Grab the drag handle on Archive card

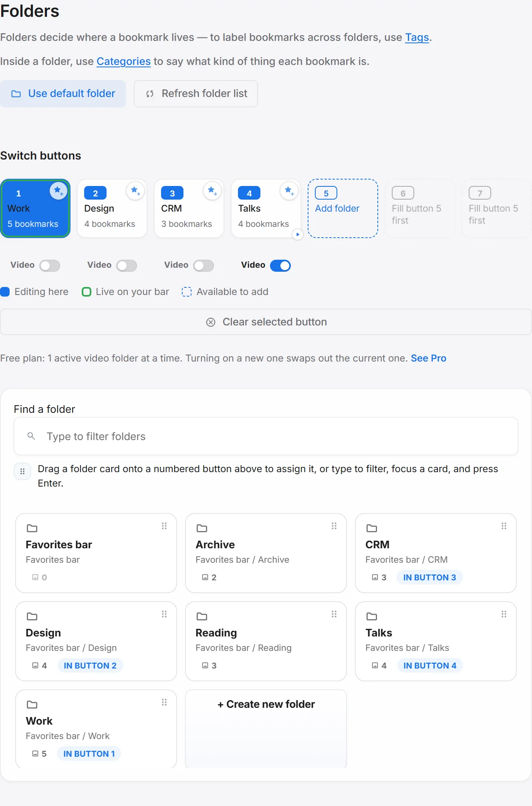click(x=334, y=526)
